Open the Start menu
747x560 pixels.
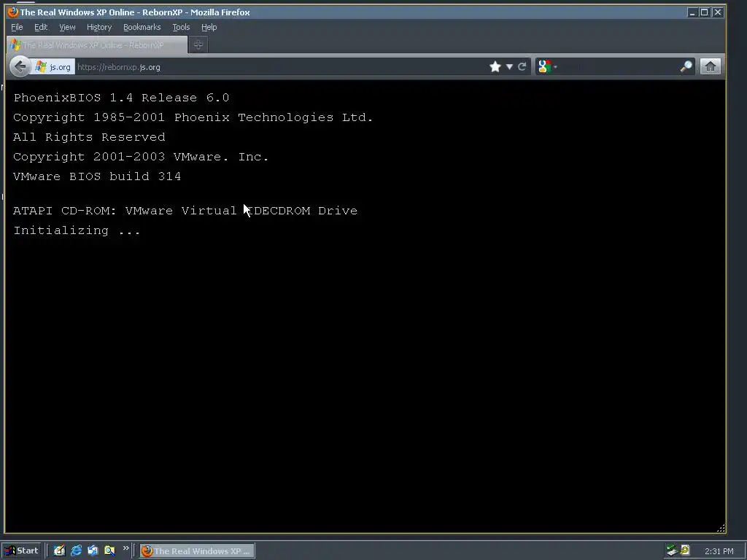(x=23, y=551)
